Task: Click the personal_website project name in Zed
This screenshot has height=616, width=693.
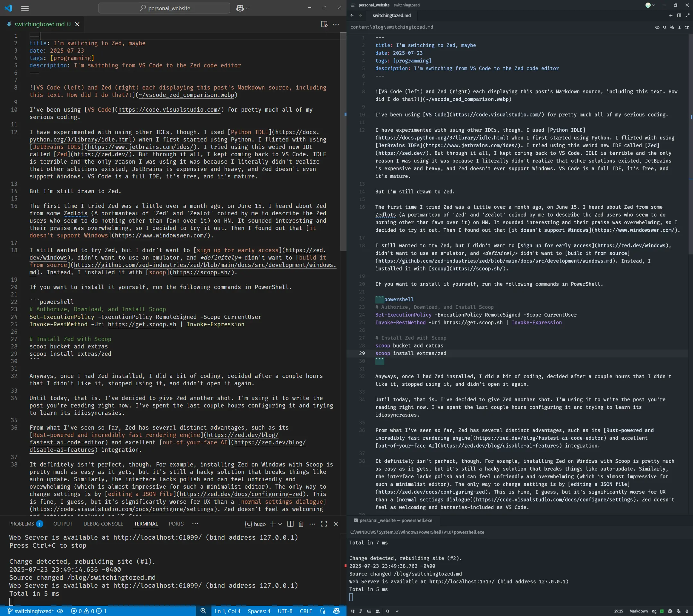Action: click(374, 5)
